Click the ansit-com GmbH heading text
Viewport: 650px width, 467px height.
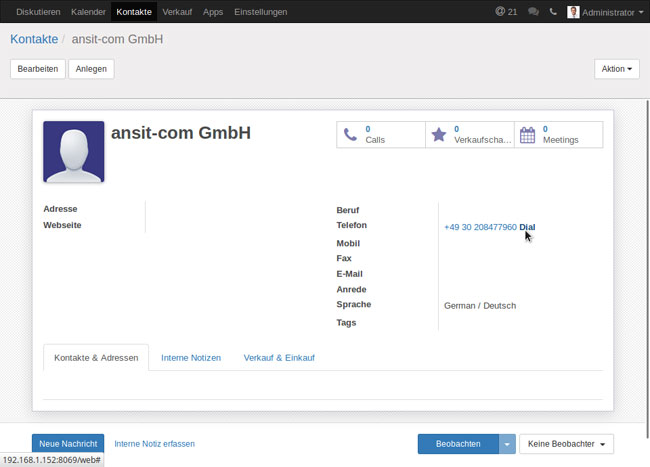(181, 133)
